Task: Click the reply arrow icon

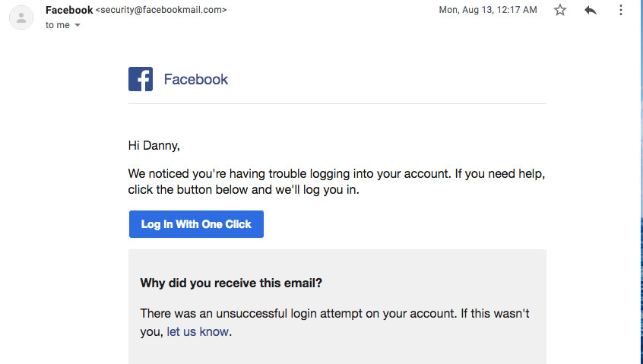Action: (x=591, y=10)
